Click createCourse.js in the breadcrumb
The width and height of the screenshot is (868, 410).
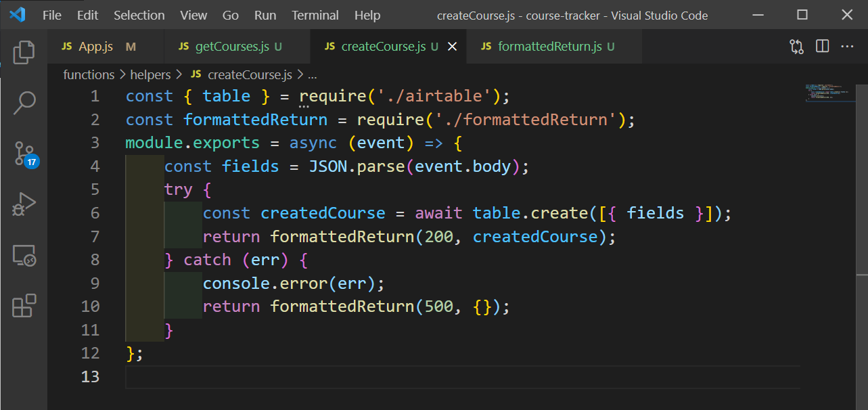pyautogui.click(x=250, y=74)
